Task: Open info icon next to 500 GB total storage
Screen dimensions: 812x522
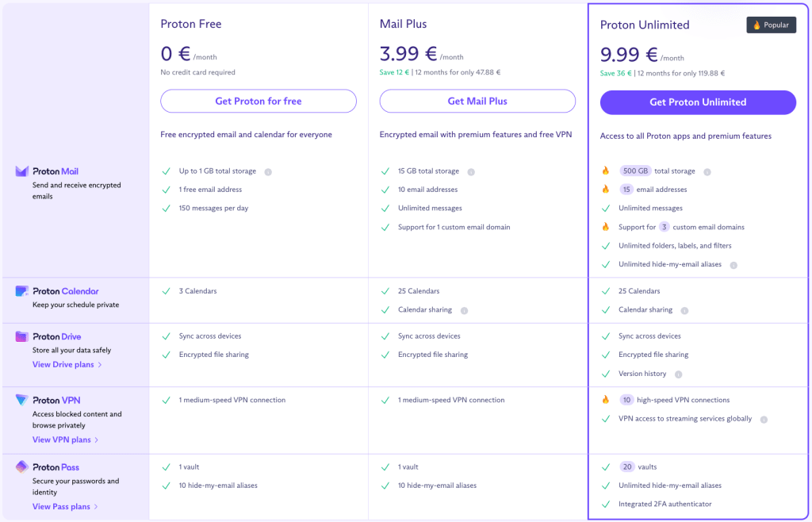Action: point(707,172)
